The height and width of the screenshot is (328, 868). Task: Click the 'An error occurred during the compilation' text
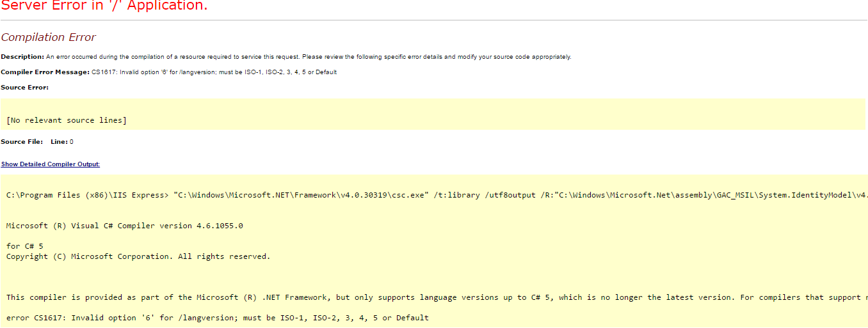(x=309, y=57)
